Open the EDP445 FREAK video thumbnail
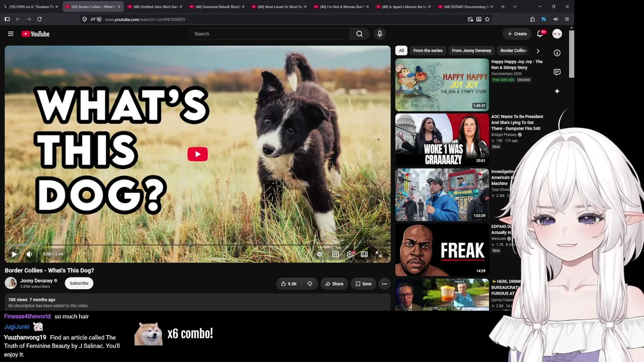This screenshot has height=362, width=644. pyautogui.click(x=442, y=249)
